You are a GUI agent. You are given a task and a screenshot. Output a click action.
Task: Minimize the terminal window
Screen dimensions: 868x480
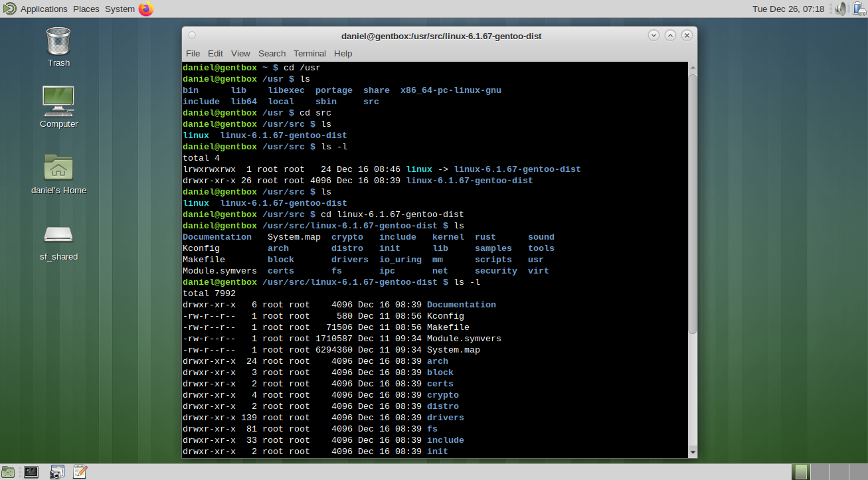653,35
